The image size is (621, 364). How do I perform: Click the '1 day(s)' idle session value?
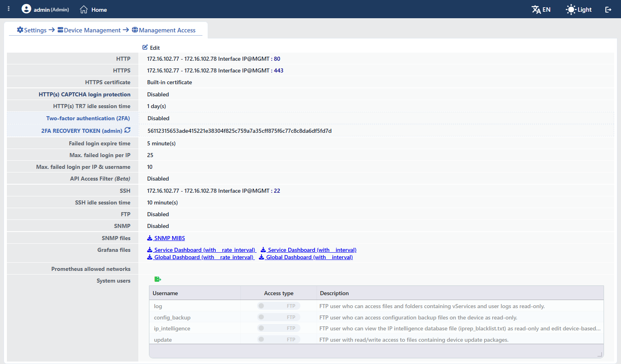(x=157, y=106)
